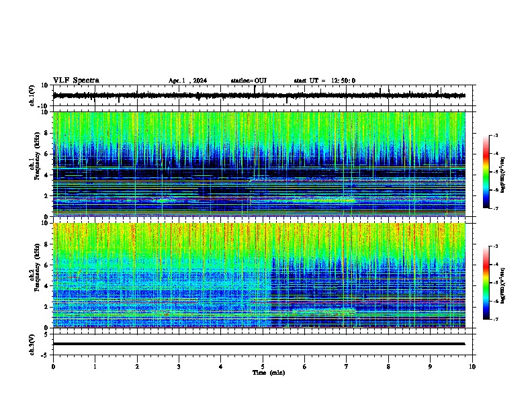Screen dimensions: 532x411
Task: Click time axis tick label "8"
Action: coord(388,367)
